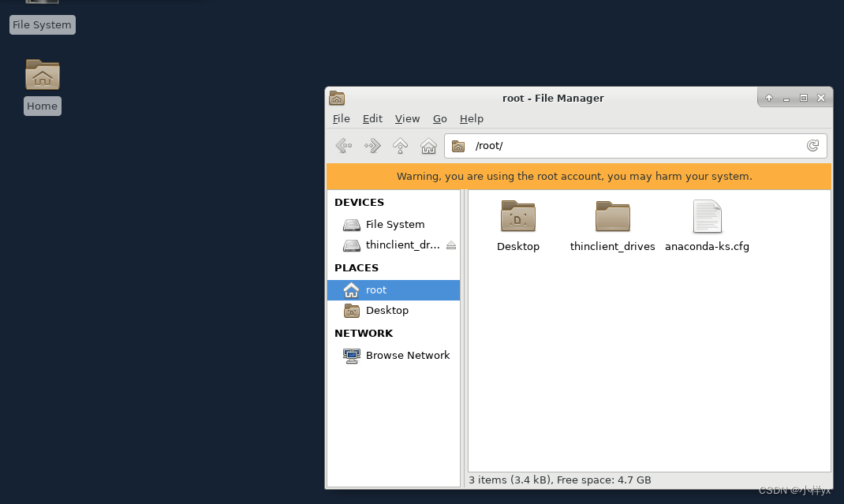Open the Edit menu
The width and height of the screenshot is (844, 504).
372,118
